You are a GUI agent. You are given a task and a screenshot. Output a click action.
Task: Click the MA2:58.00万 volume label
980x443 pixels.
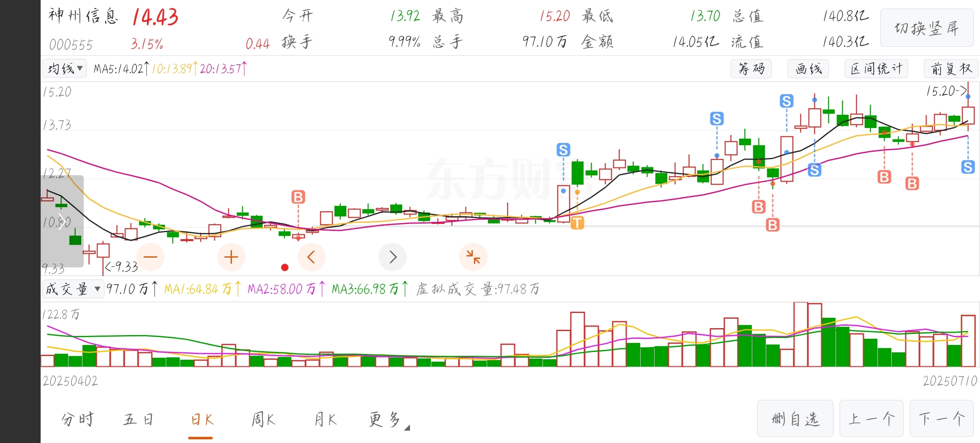pyautogui.click(x=286, y=289)
